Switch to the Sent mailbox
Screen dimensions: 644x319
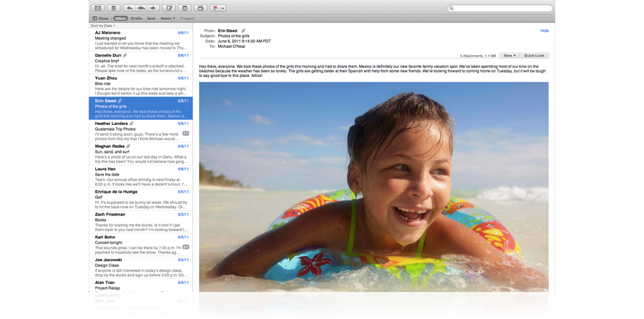point(151,18)
